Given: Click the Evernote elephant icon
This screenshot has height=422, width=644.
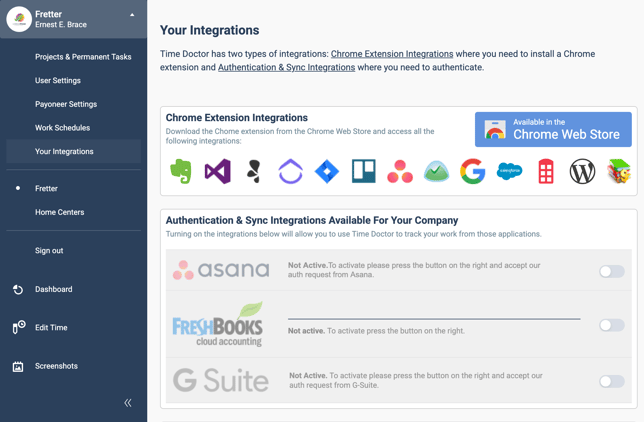Looking at the screenshot, I should pos(181,171).
